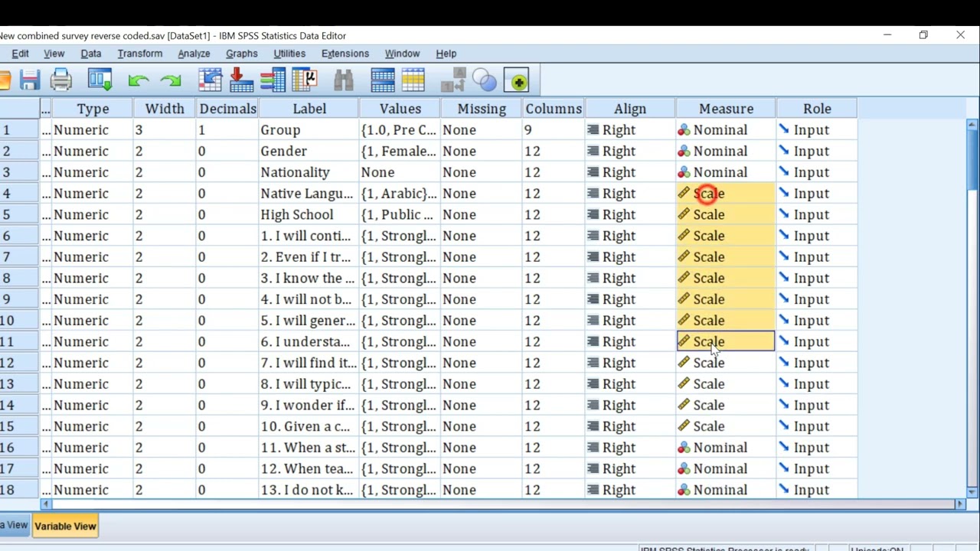The image size is (980, 551).
Task: Click values cell '{1.0, Pre C...'
Action: pos(400,130)
